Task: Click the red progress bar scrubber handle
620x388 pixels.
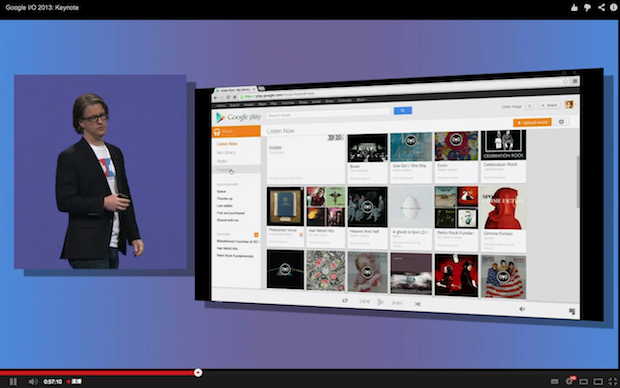Action: tap(198, 372)
